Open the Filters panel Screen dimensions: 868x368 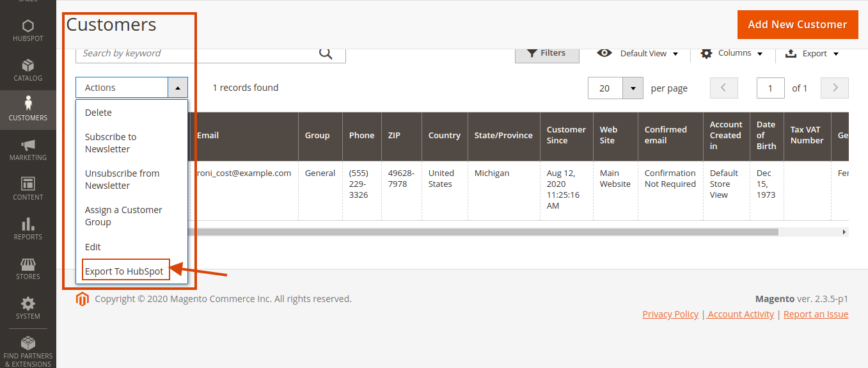(x=547, y=54)
